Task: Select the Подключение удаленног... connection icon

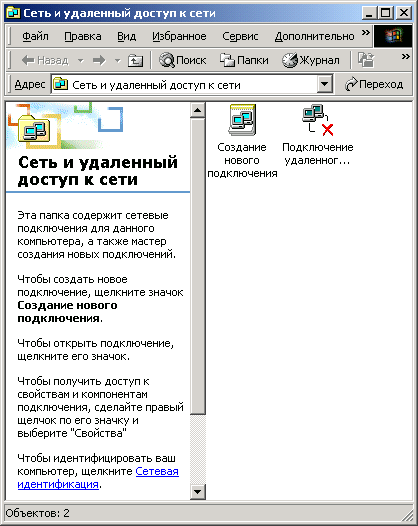Action: (x=318, y=120)
